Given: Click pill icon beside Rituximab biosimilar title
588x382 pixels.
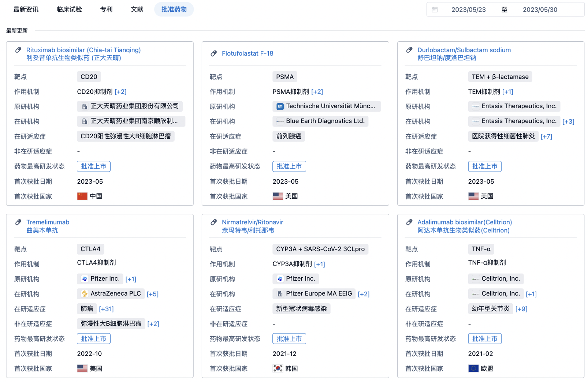Looking at the screenshot, I should tap(18, 50).
